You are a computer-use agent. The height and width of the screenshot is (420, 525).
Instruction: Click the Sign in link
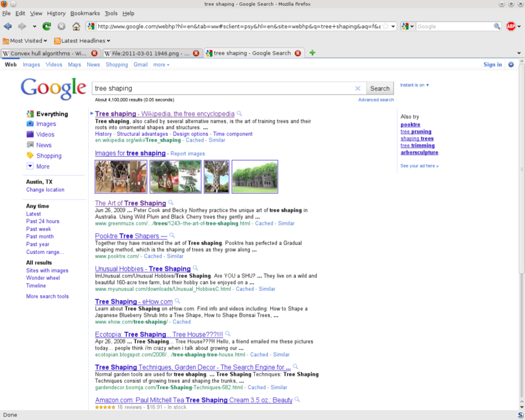493,65
